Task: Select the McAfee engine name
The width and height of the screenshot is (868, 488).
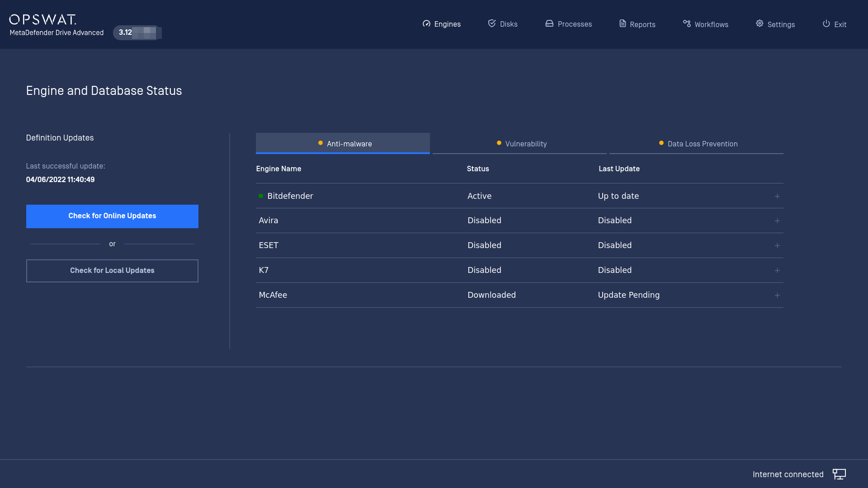Action: [273, 295]
